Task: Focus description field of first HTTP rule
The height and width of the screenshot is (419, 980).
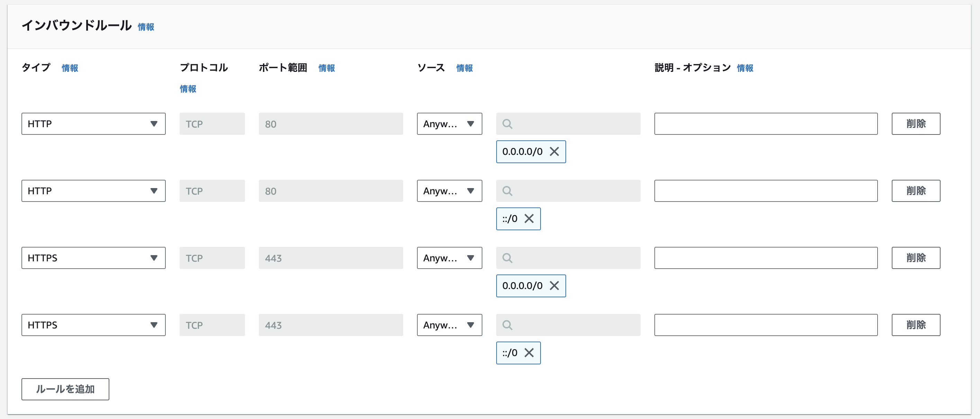Action: (x=766, y=123)
